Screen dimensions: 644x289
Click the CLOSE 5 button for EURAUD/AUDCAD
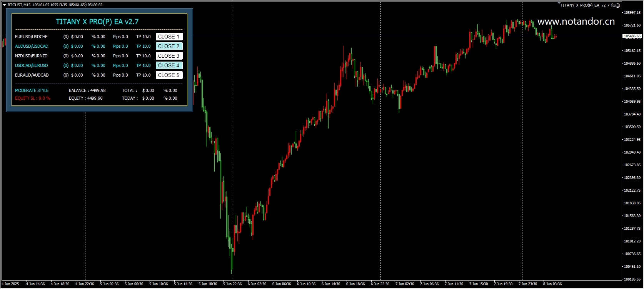(169, 75)
